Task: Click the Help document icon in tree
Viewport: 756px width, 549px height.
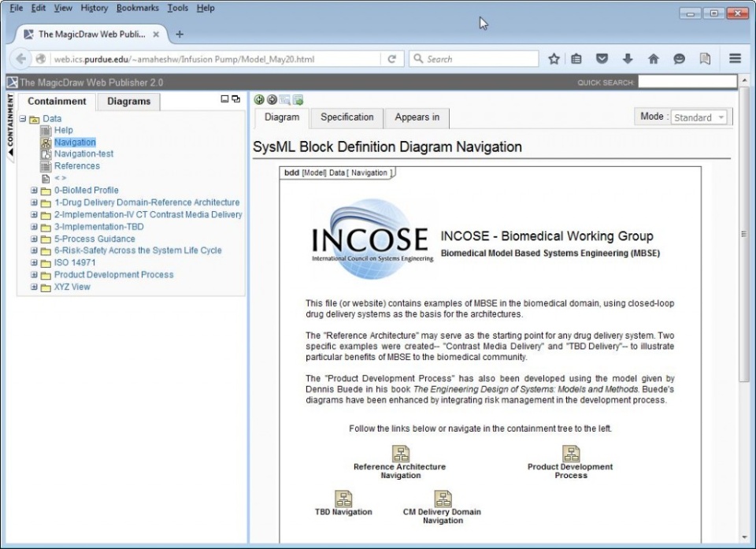Action: click(46, 131)
